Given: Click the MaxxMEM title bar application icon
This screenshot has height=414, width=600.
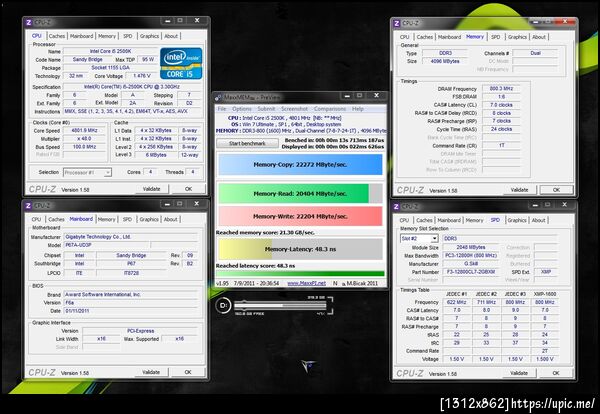Looking at the screenshot, I should coord(218,97).
